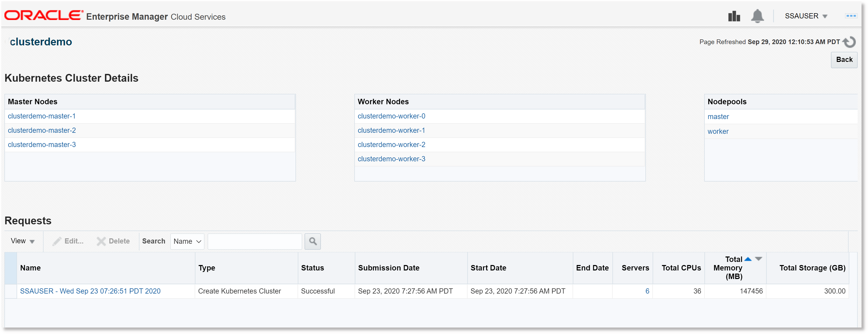Open the View menu dropdown
Image resolution: width=868 pixels, height=334 pixels.
point(23,241)
